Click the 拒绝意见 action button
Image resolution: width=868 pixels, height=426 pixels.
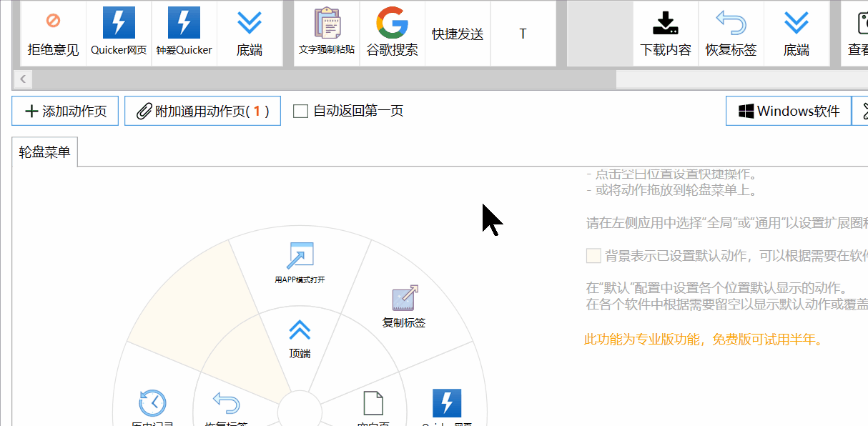pyautogui.click(x=53, y=34)
